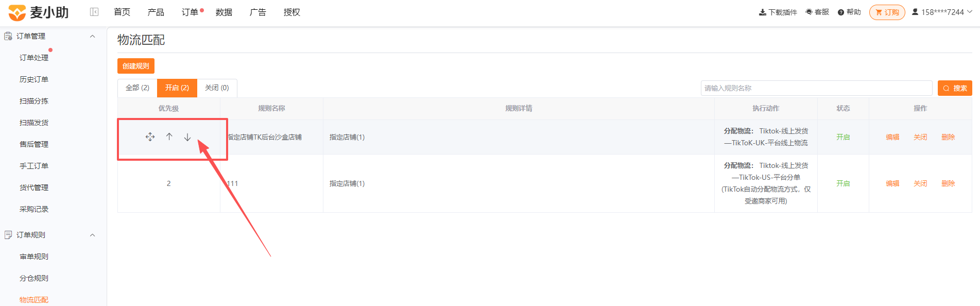Open the 订单 top menu
The height and width of the screenshot is (306, 980).
coord(190,12)
